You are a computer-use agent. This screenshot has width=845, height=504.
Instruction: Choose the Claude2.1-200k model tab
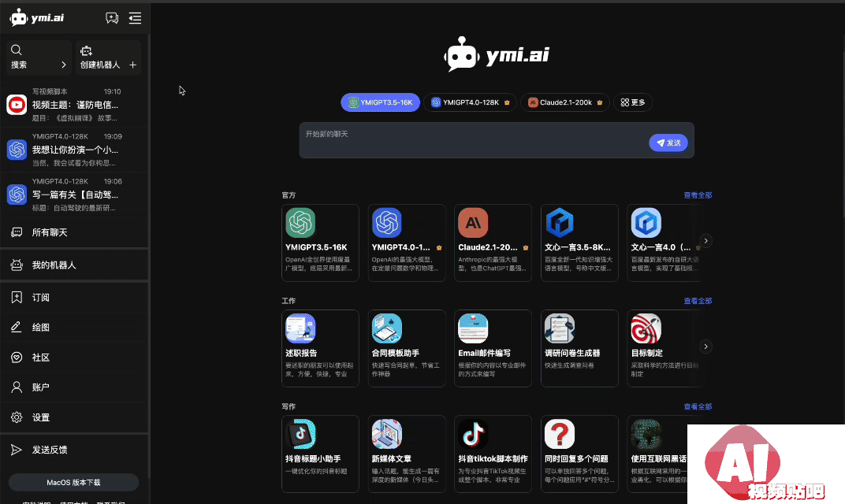coord(565,102)
